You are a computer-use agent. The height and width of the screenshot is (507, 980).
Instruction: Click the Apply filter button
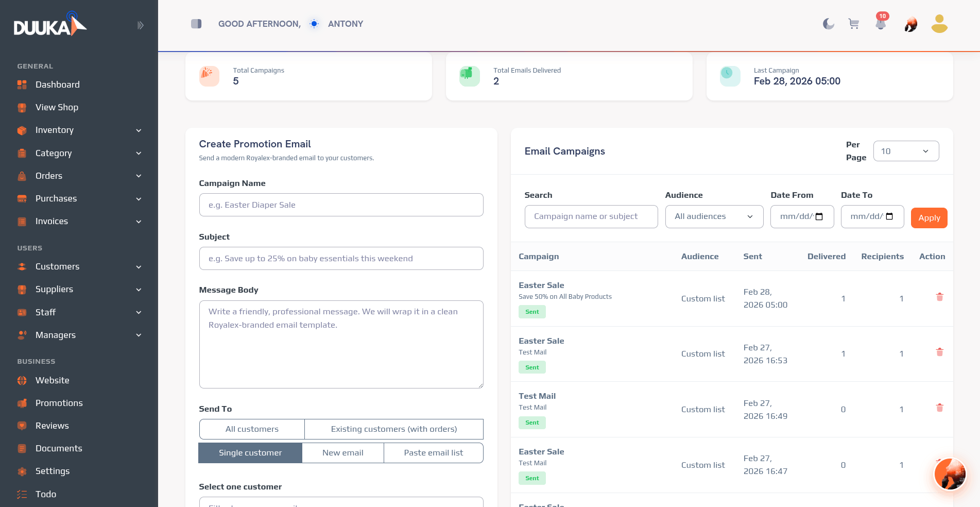929,218
